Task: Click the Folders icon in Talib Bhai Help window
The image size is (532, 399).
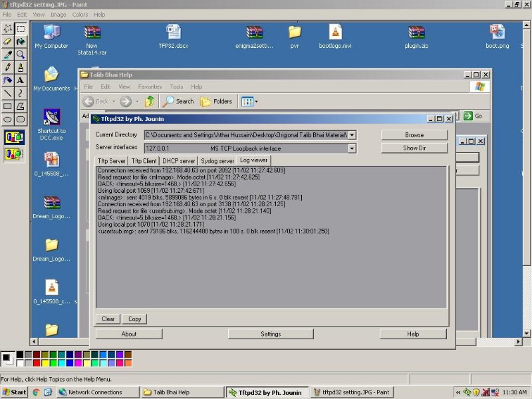Action: click(x=216, y=102)
